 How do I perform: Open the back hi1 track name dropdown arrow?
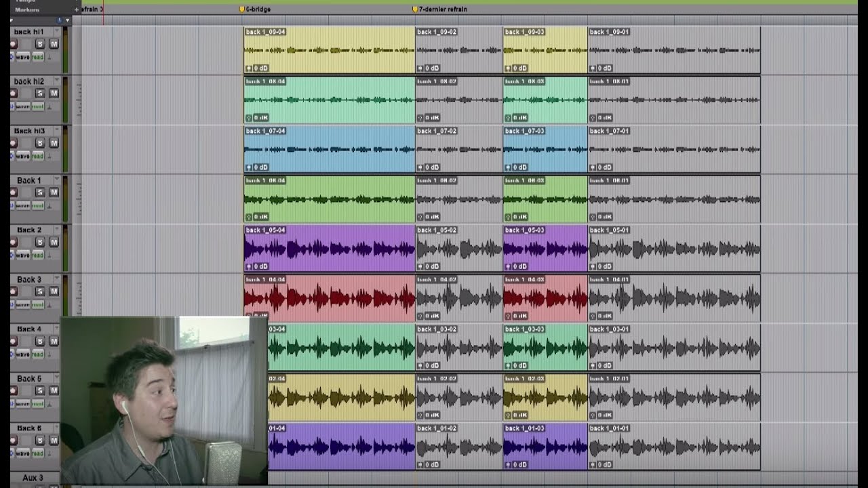click(x=57, y=32)
